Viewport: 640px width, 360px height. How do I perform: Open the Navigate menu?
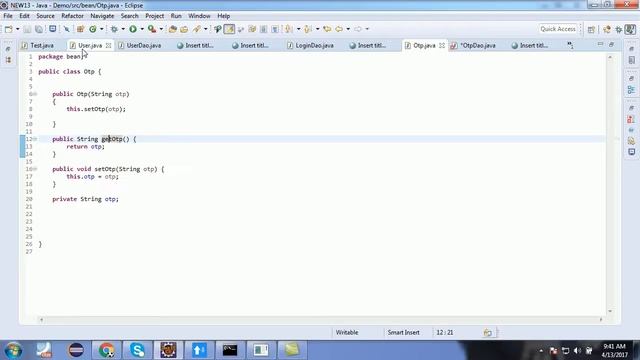pos(102,16)
